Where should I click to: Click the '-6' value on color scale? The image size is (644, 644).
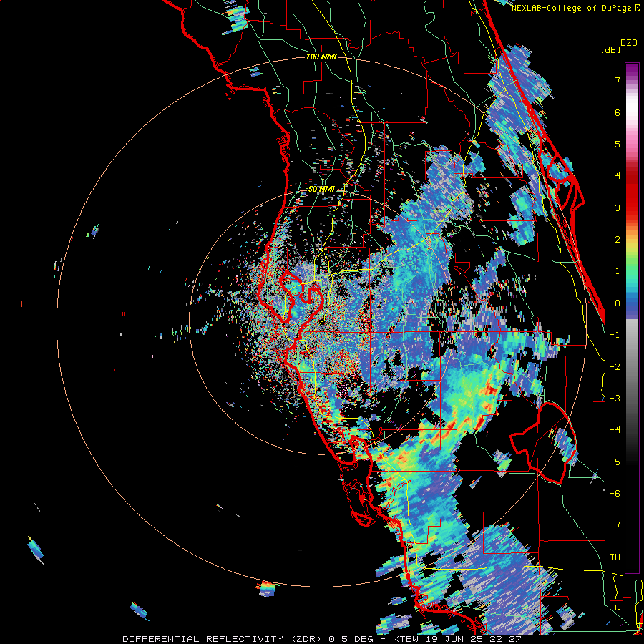(x=615, y=494)
